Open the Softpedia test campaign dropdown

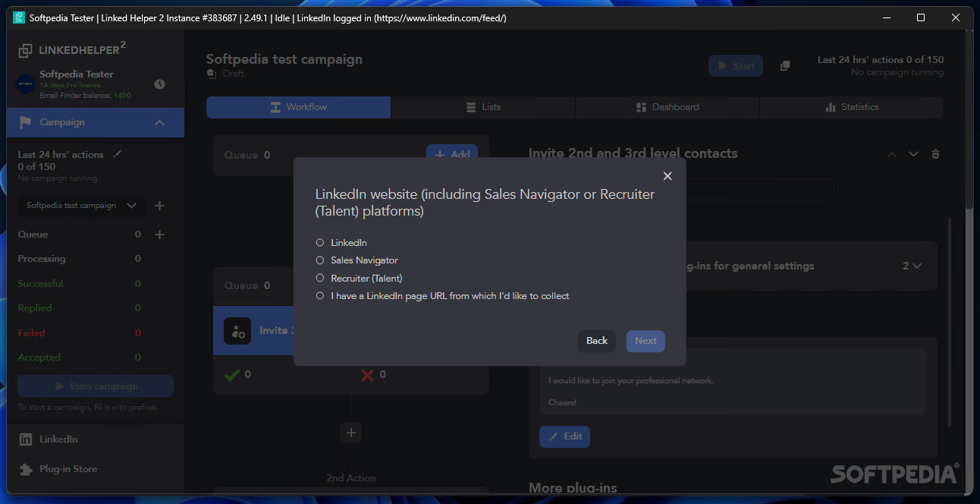click(81, 206)
